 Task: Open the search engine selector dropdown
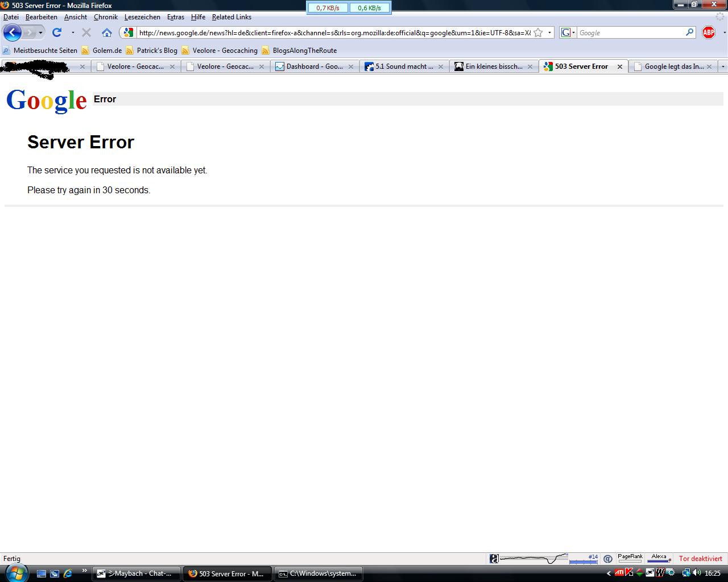point(568,33)
